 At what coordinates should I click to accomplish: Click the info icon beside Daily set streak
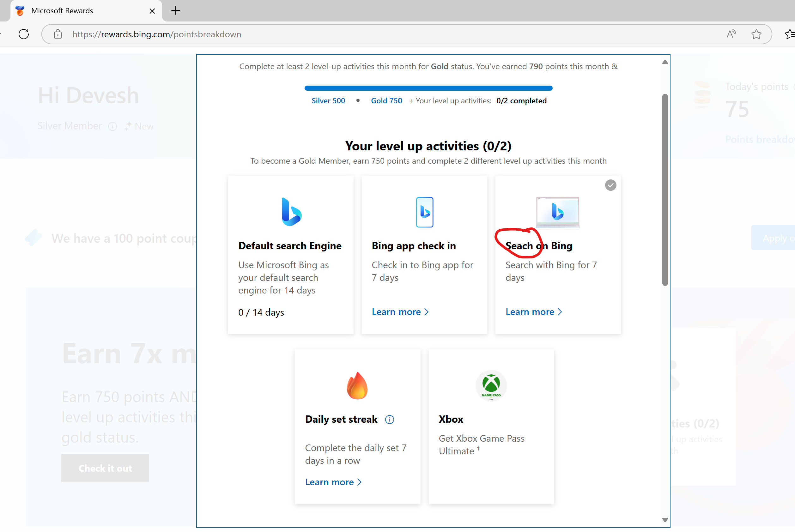(x=390, y=420)
